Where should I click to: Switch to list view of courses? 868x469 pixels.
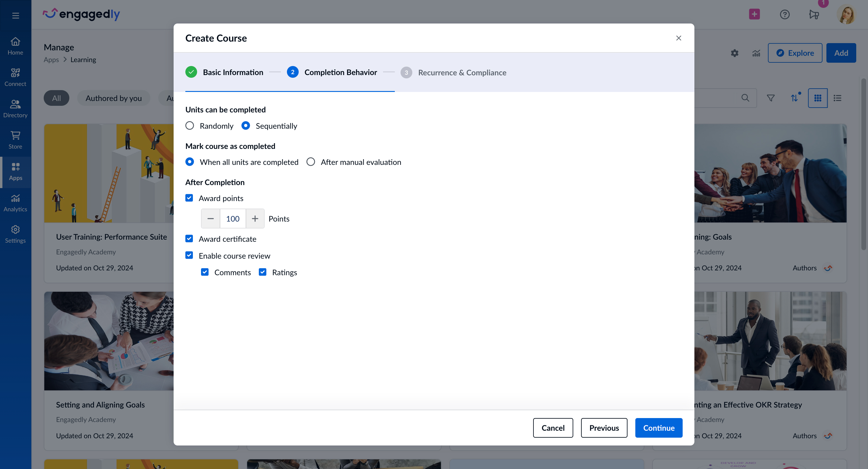pyautogui.click(x=838, y=98)
